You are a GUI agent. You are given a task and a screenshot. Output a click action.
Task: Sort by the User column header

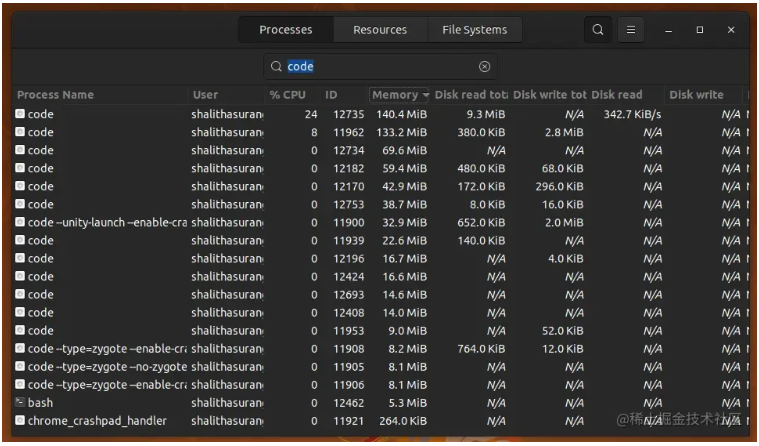(x=226, y=95)
